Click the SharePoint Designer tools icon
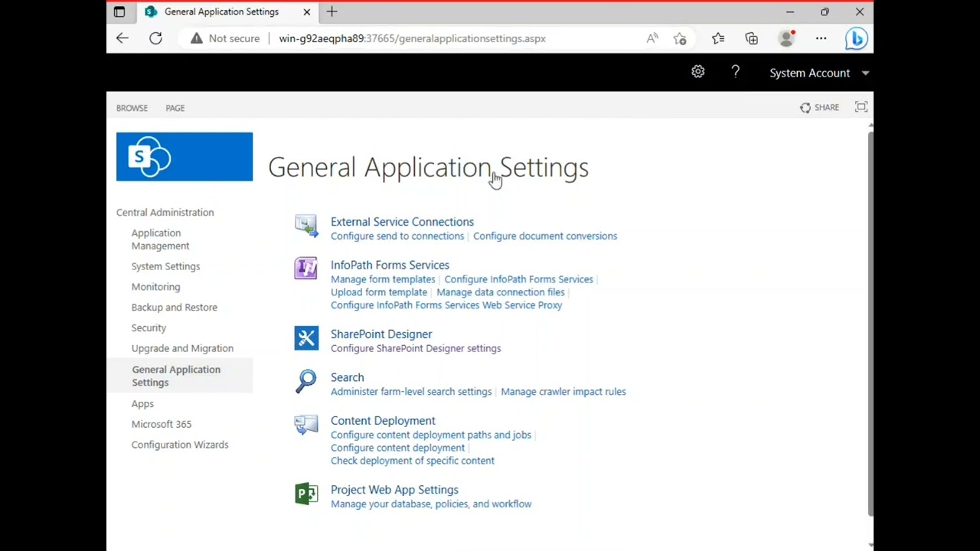This screenshot has height=551, width=980. [306, 338]
